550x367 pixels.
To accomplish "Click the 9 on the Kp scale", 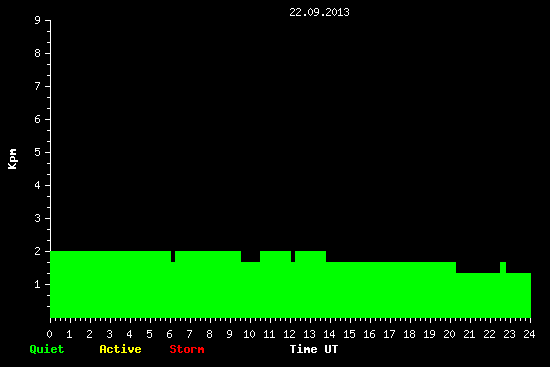I will pos(38,20).
